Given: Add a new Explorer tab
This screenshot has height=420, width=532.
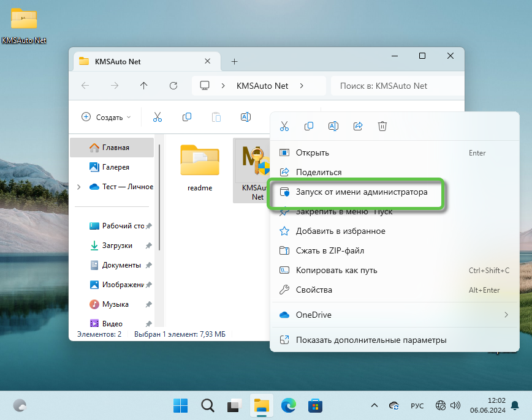Looking at the screenshot, I should pyautogui.click(x=235, y=61).
